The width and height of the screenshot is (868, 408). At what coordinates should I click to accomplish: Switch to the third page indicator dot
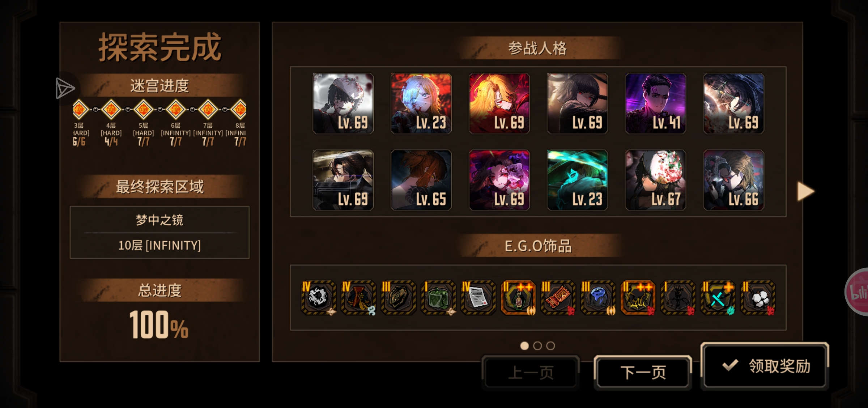coord(550,346)
